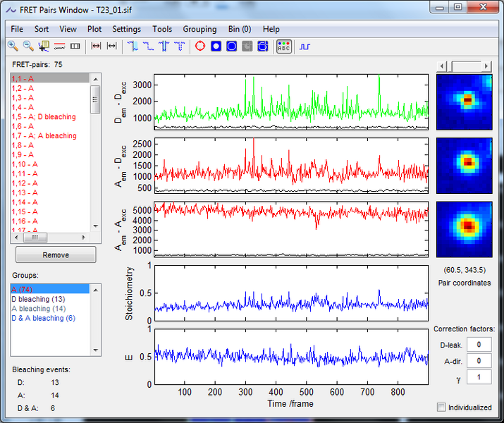504x423 pixels.
Task: Click the FRET-pairs list scroll down arrow
Action: 96,226
